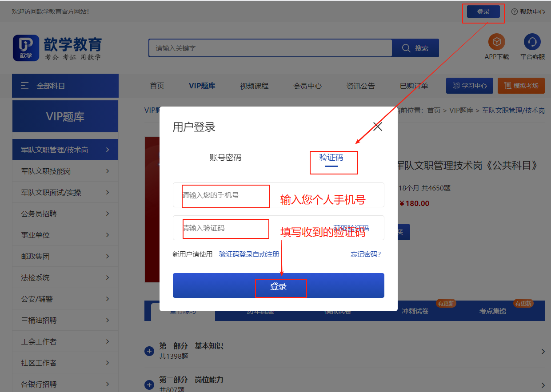Close the 用户登录 dialog with X
Viewport: 551px width, 392px height.
click(378, 127)
